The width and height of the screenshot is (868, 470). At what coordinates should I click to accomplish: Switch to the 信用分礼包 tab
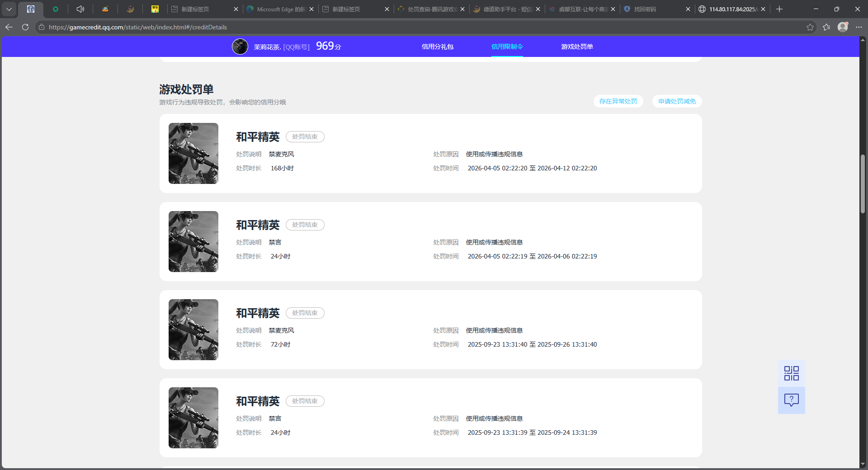tap(437, 47)
